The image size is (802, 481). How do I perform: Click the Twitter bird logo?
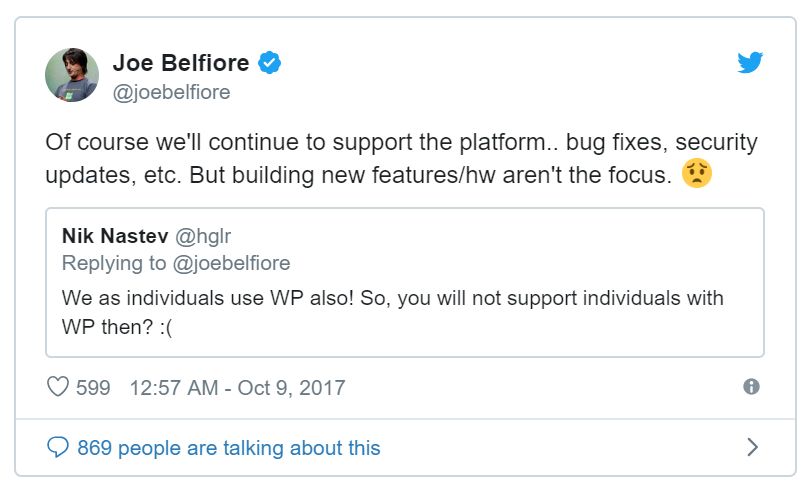(x=750, y=63)
